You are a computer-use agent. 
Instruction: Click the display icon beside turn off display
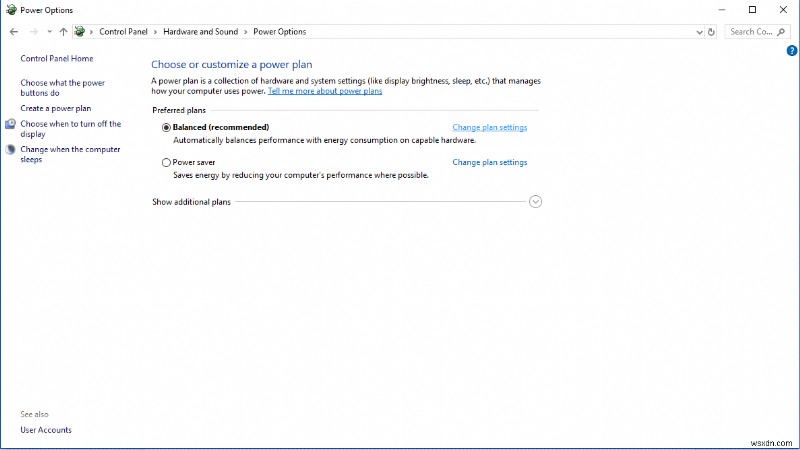[10, 124]
